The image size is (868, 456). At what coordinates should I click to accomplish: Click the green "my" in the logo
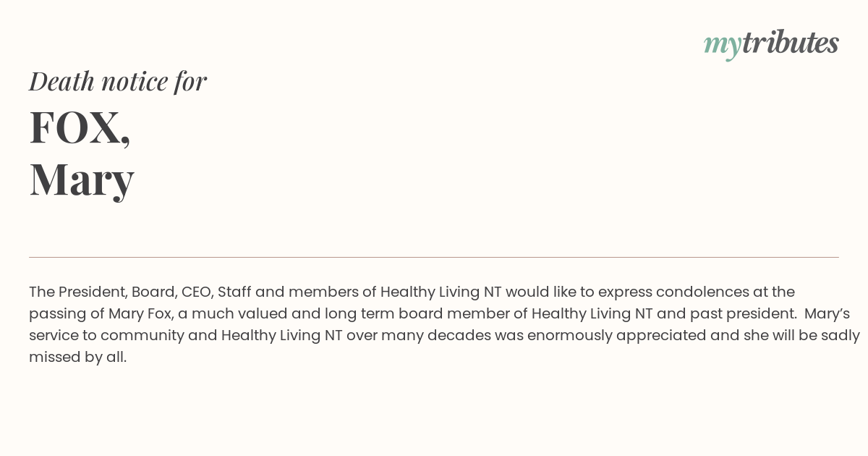[x=722, y=46]
